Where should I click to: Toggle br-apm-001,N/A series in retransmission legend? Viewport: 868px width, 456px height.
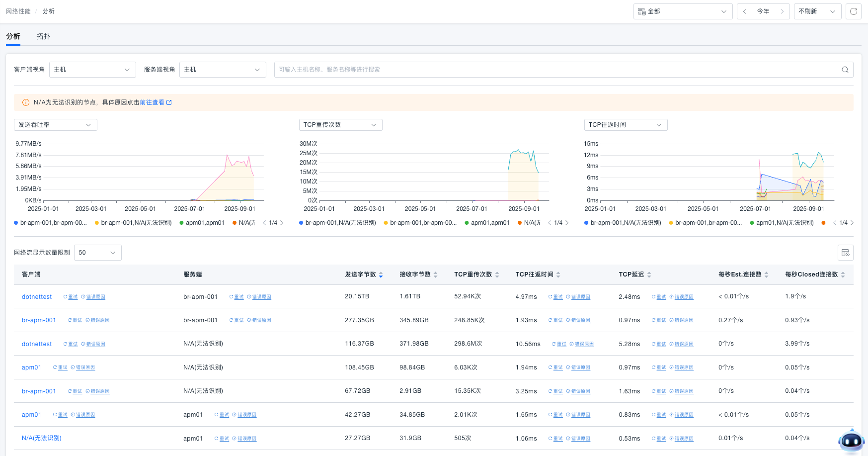click(340, 223)
